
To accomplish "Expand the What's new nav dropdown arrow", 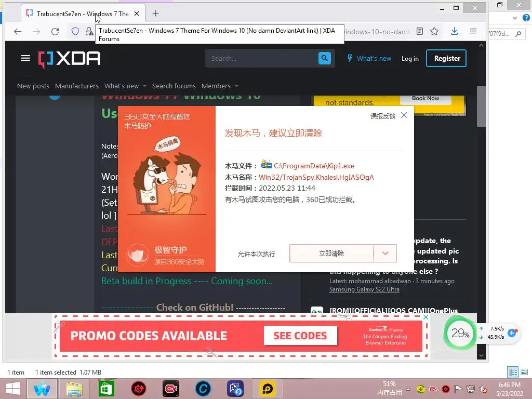I will pos(145,86).
